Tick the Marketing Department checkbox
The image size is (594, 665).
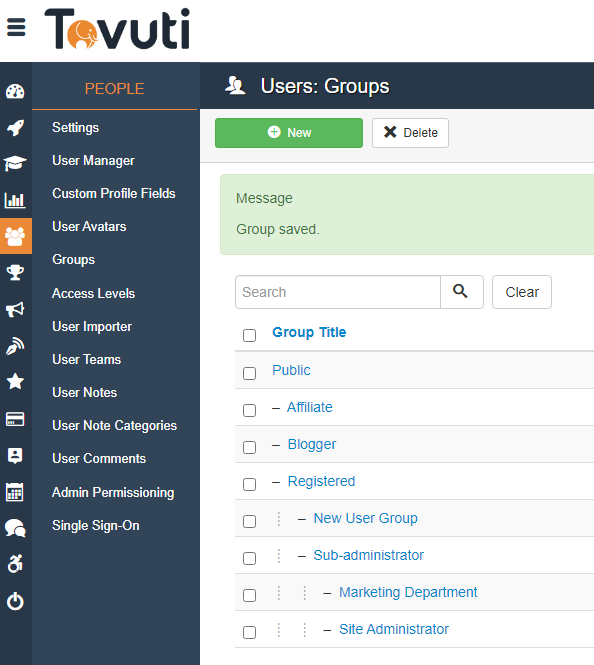pos(249,595)
